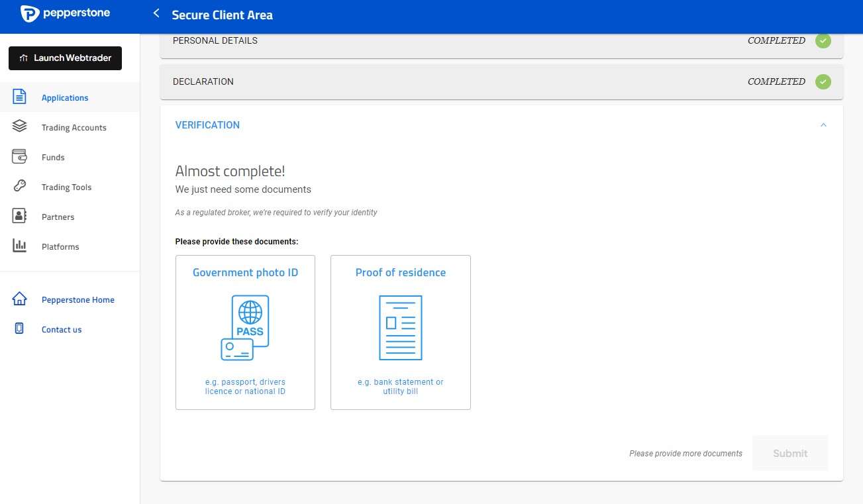The width and height of the screenshot is (863, 504).
Task: Click the Applications document icon
Action: pyautogui.click(x=19, y=97)
